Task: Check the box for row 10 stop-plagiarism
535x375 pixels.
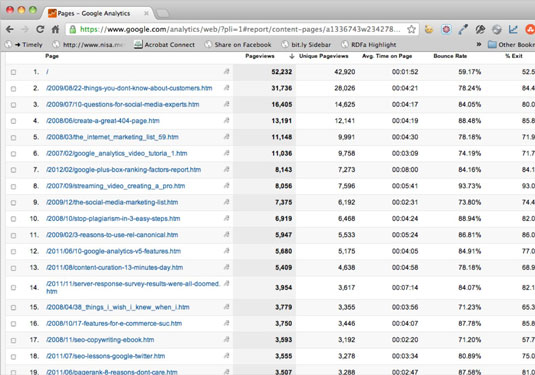Action: coord(13,219)
